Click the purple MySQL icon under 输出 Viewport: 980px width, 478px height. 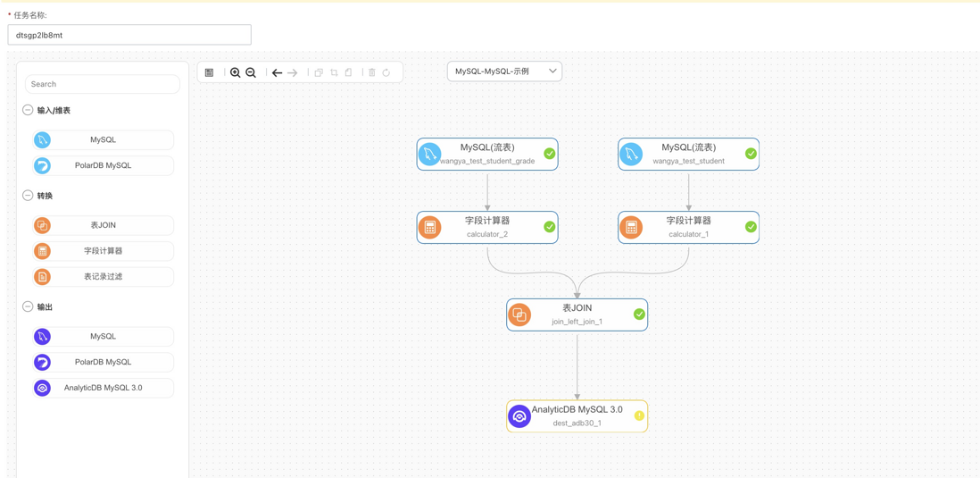(x=42, y=337)
